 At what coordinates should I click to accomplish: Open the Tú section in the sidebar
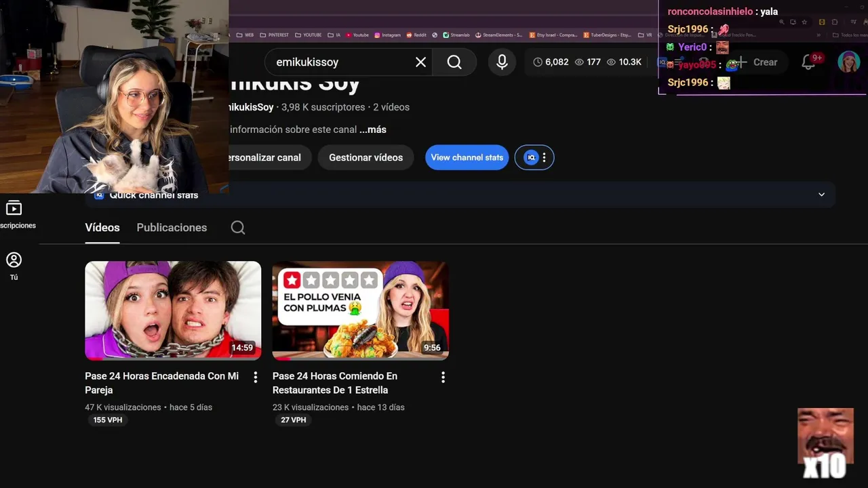[14, 266]
